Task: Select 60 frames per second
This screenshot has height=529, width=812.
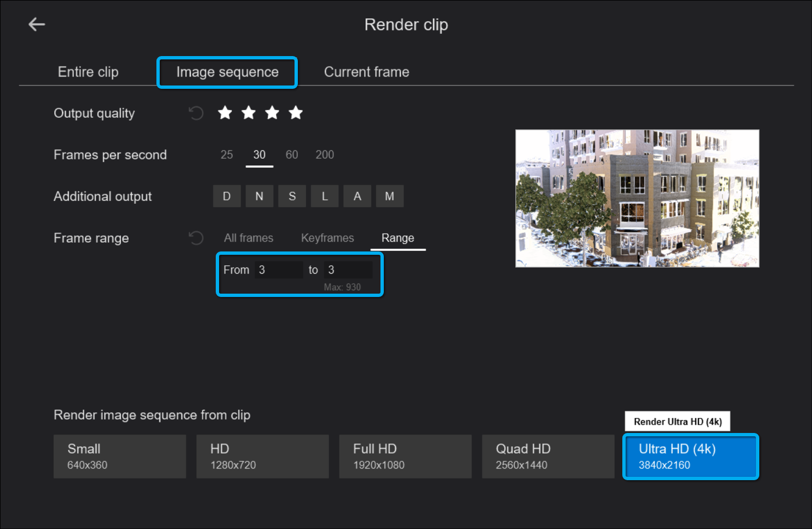Action: click(x=292, y=155)
